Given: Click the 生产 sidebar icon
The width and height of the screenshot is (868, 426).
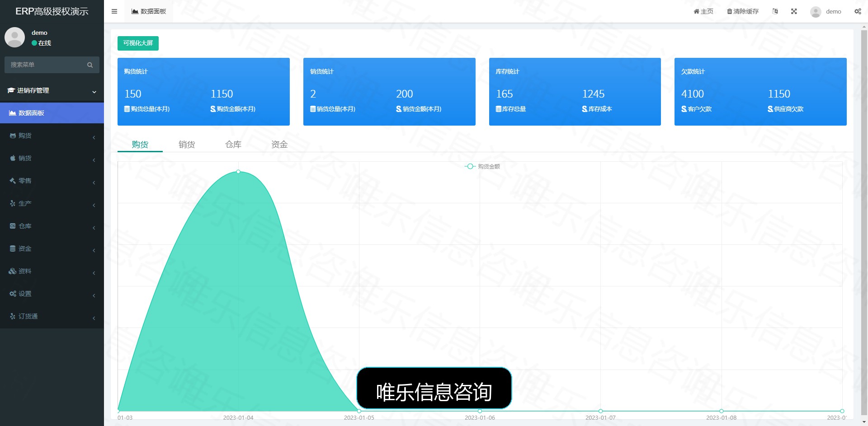Looking at the screenshot, I should pyautogui.click(x=13, y=203).
